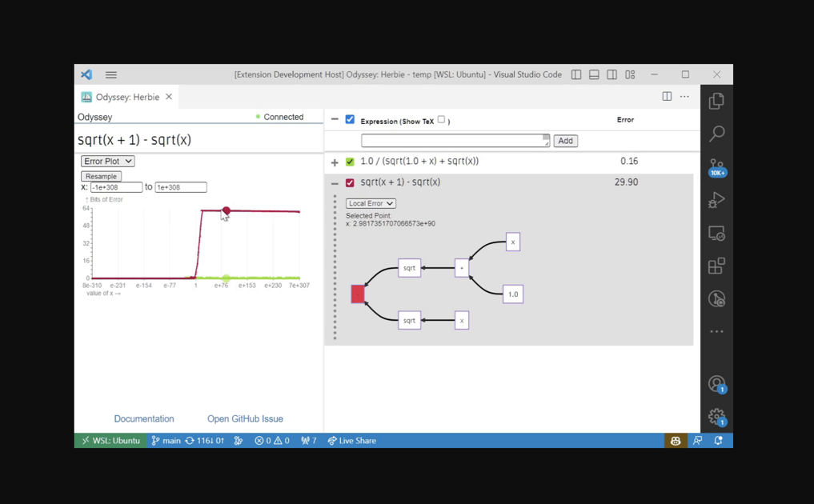Viewport: 814px width, 504px height.
Task: Click the Remote Explorer icon
Action: pyautogui.click(x=716, y=233)
